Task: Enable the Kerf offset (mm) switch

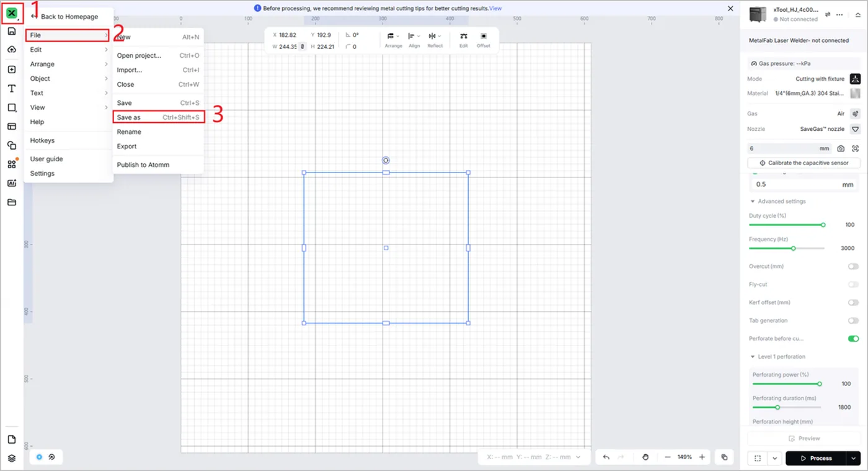Action: point(854,302)
